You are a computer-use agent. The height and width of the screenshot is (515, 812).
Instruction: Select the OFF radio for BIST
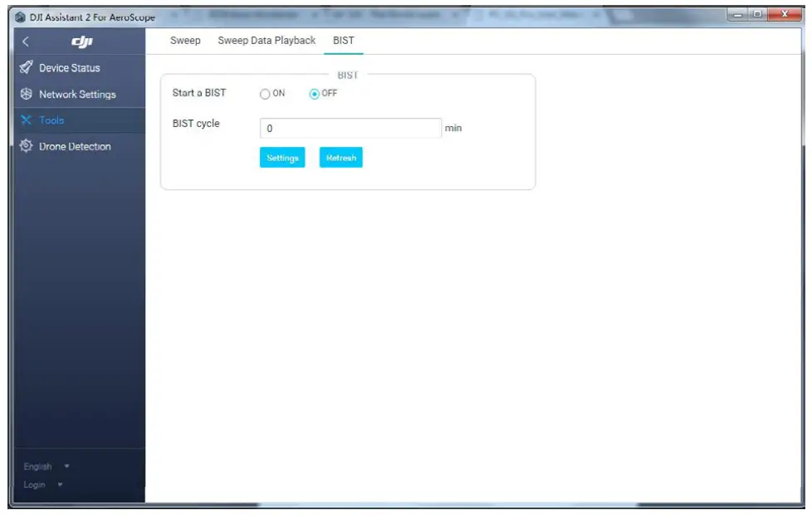pos(314,94)
